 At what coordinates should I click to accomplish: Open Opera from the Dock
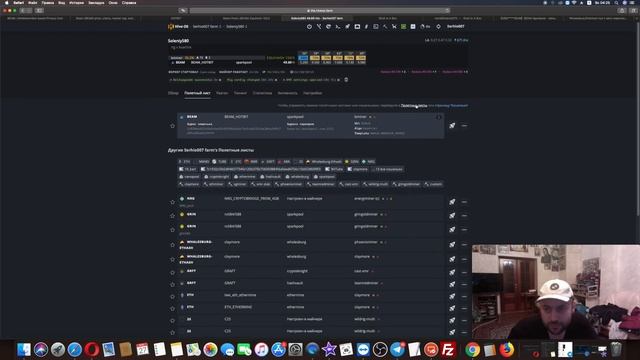click(x=92, y=350)
